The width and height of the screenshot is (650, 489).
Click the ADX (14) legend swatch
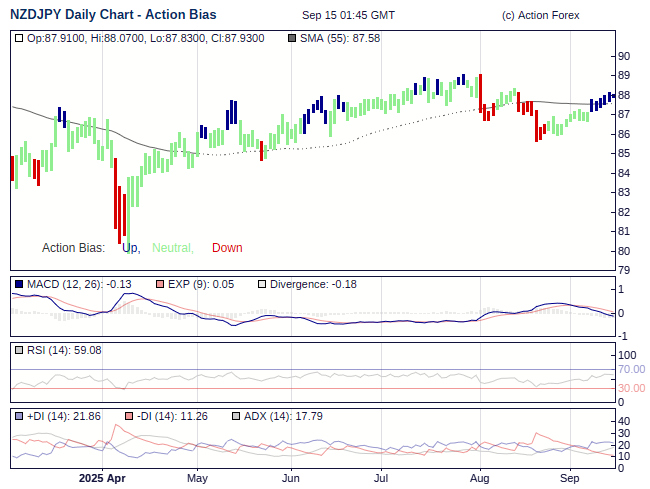pyautogui.click(x=236, y=416)
